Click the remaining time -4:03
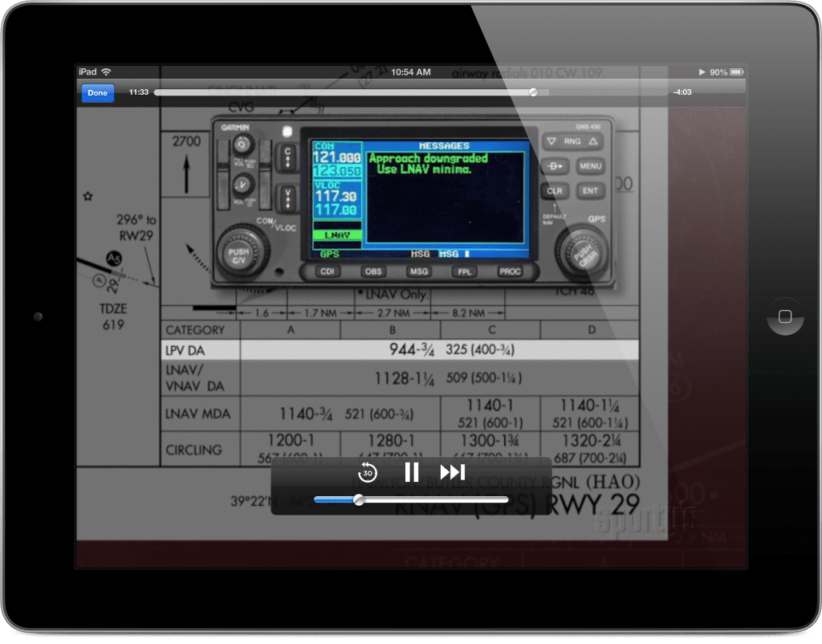The height and width of the screenshot is (644, 822). (682, 92)
